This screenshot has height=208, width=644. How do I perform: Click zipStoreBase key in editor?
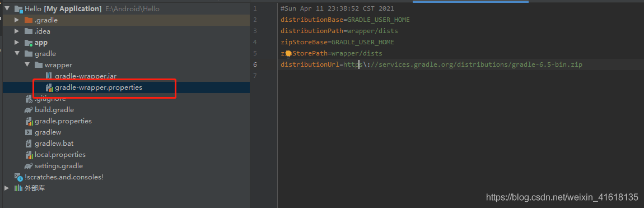click(304, 43)
